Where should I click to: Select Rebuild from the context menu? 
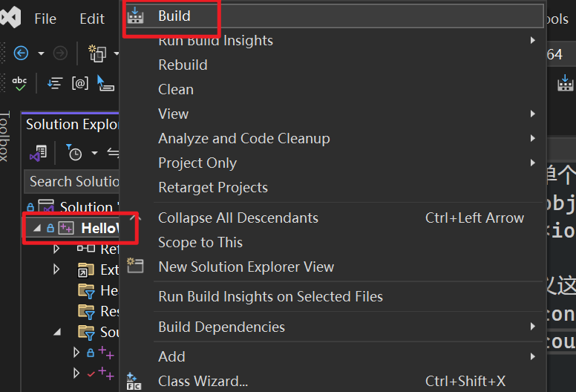coord(183,65)
